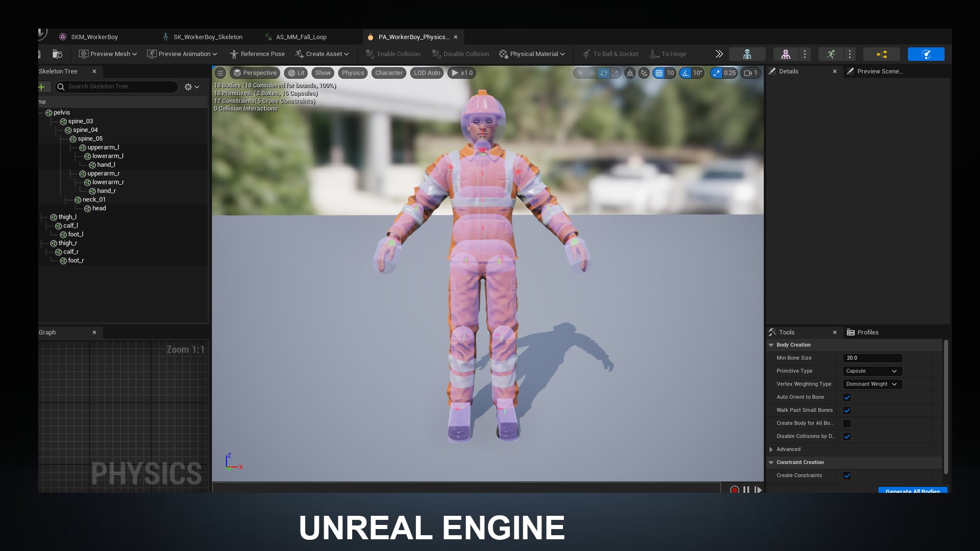
Task: Click the Reference Pose button
Action: click(257, 54)
